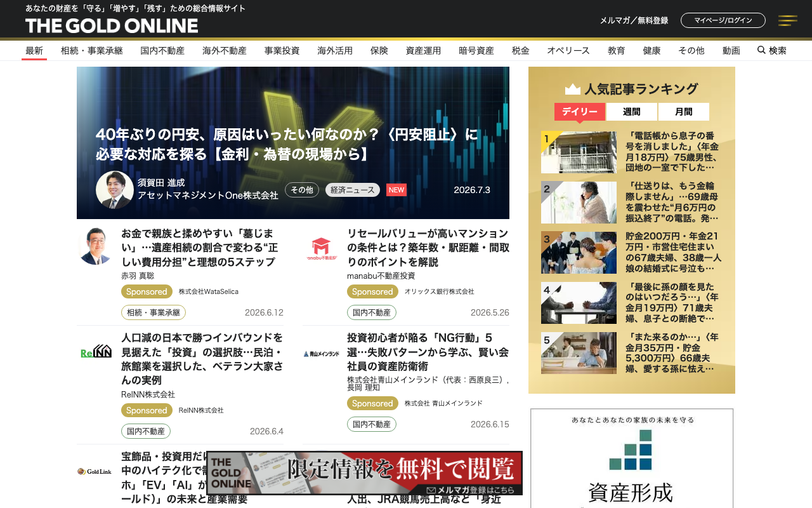Open ranking 1 thumbnail image
This screenshot has width=812, height=508.
pyautogui.click(x=579, y=152)
